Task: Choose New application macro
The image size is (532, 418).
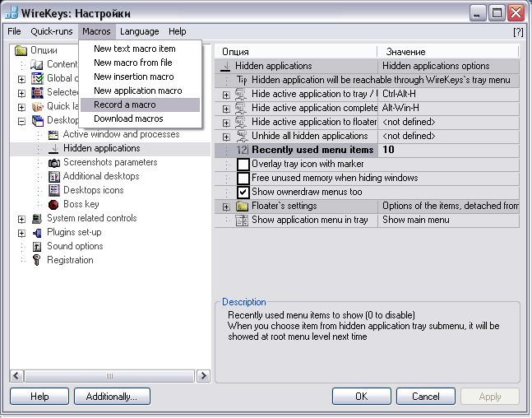Action: click(x=140, y=91)
